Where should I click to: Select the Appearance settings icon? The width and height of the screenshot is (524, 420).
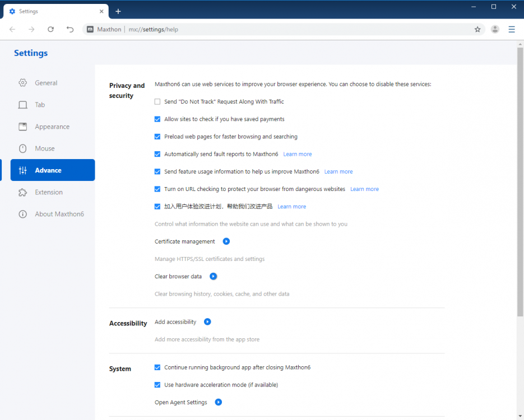(23, 127)
